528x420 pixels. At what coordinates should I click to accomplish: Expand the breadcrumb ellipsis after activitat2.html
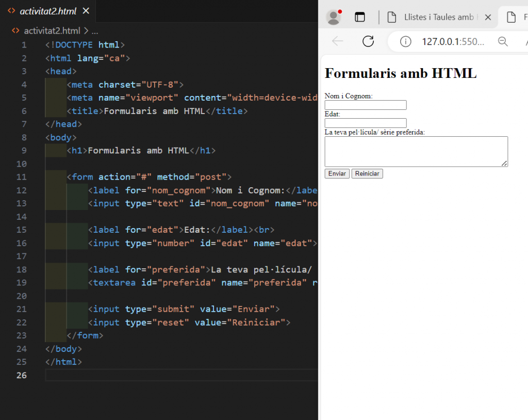tap(94, 31)
